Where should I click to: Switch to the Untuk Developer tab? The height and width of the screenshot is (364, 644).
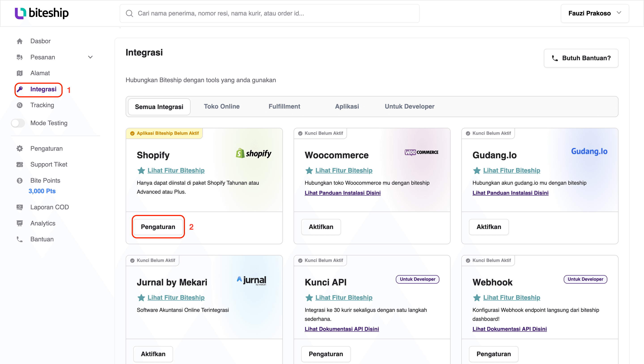[x=409, y=106]
